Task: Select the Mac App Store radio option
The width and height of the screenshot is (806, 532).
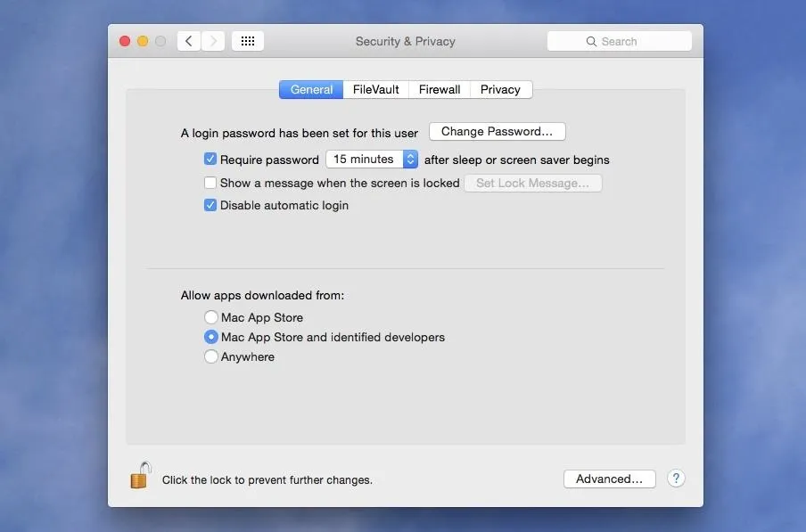Action: pyautogui.click(x=210, y=317)
